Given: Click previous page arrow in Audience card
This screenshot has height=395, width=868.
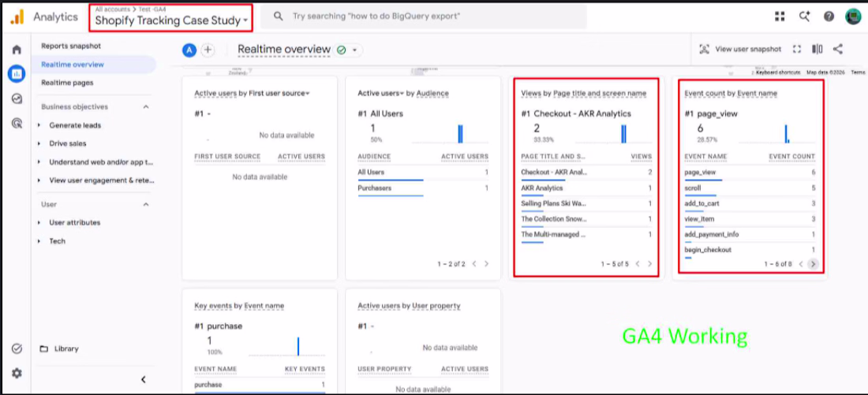Looking at the screenshot, I should (474, 264).
